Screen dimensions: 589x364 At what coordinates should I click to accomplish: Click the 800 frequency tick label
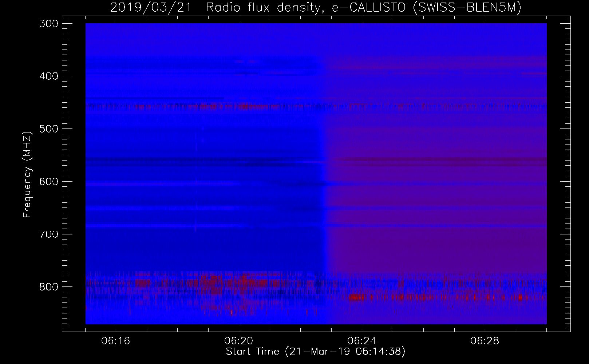pyautogui.click(x=48, y=287)
